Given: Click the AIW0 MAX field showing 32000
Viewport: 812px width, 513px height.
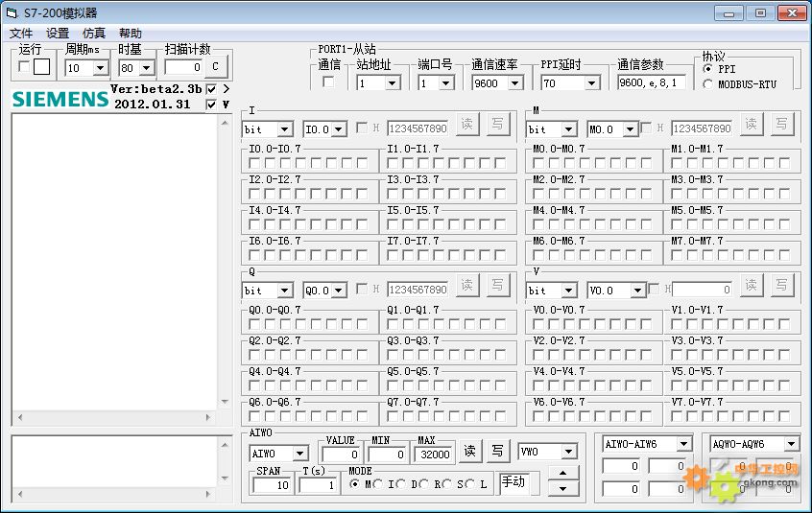Looking at the screenshot, I should click(433, 455).
